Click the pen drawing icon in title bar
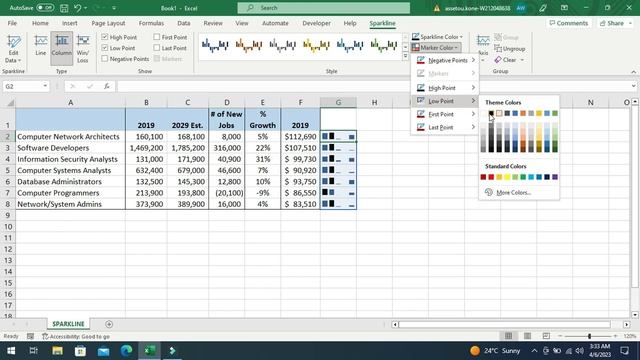Image resolution: width=640 pixels, height=360 pixels. click(x=542, y=8)
